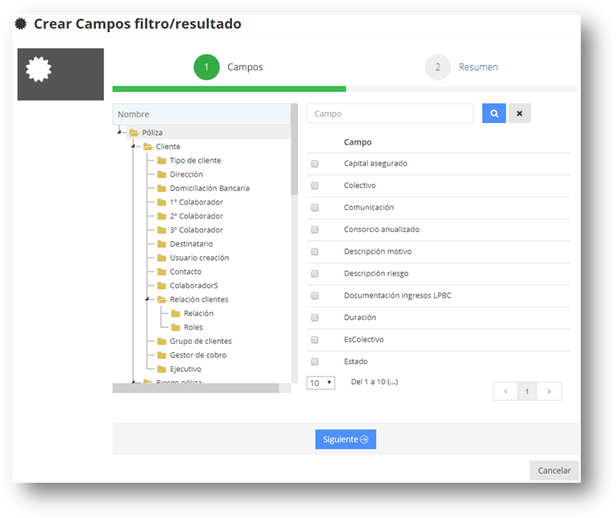Screen dimensions: 616x518
Task: Click the Cliente folder icon
Action: click(148, 146)
